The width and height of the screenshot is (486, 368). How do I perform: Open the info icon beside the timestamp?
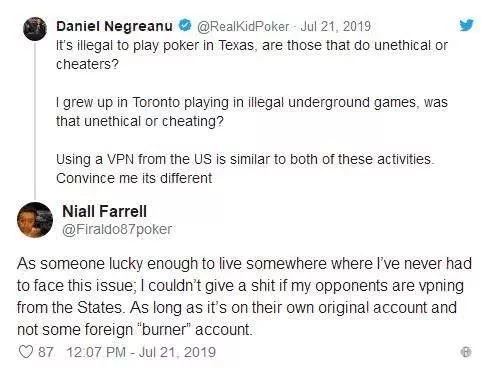[466, 352]
